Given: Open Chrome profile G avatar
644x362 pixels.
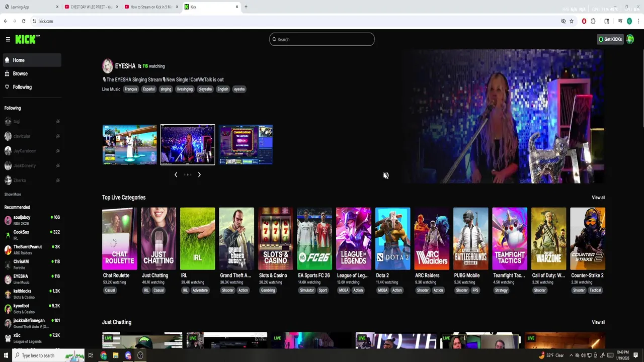Looking at the screenshot, I should click(629, 21).
